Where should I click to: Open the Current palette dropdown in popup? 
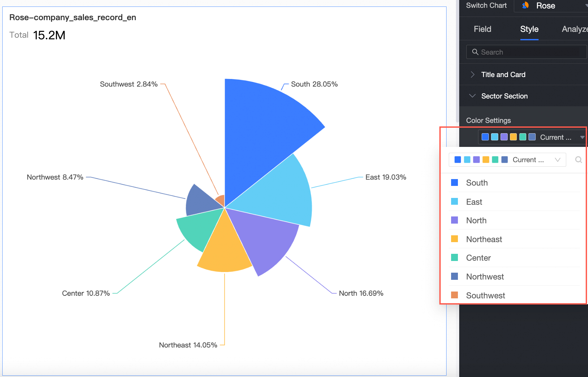pyautogui.click(x=507, y=160)
